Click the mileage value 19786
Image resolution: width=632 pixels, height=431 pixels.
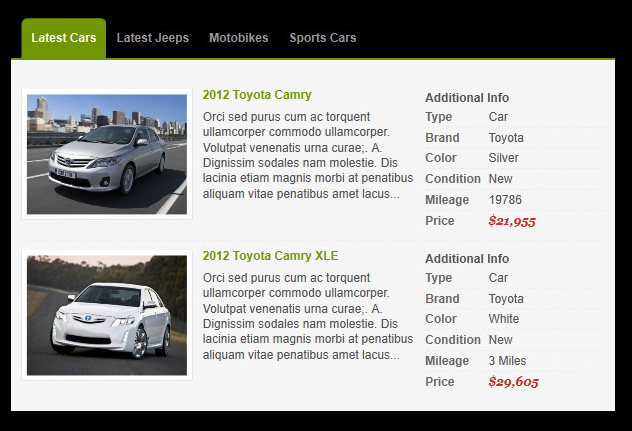[505, 200]
